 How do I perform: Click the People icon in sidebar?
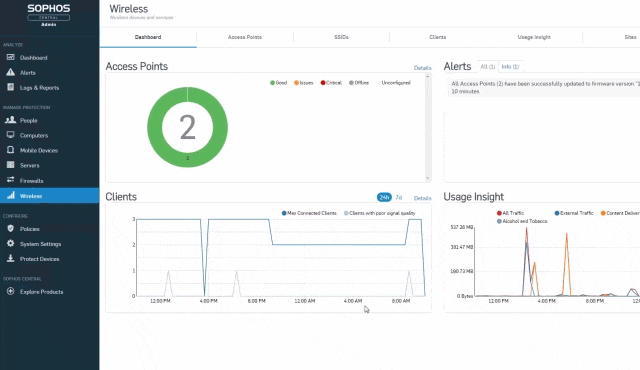pos(11,120)
